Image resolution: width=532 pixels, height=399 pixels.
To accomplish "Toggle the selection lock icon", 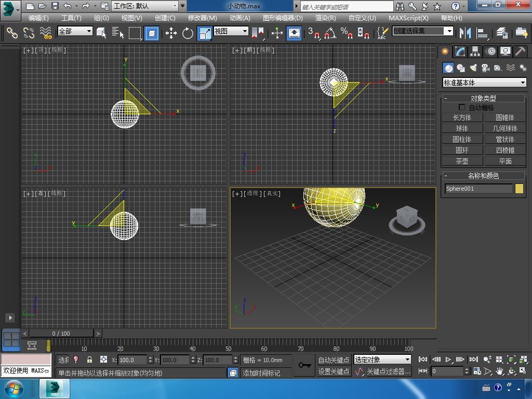I will (89, 360).
